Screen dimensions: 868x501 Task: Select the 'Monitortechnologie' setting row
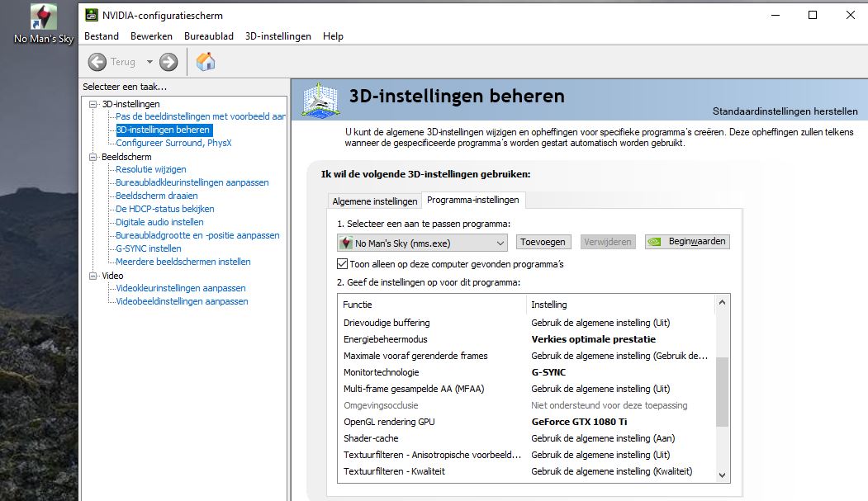(526, 372)
